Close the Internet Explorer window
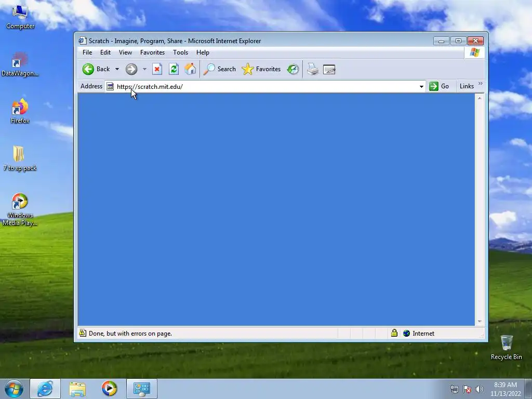The width and height of the screenshot is (532, 399). pyautogui.click(x=475, y=41)
